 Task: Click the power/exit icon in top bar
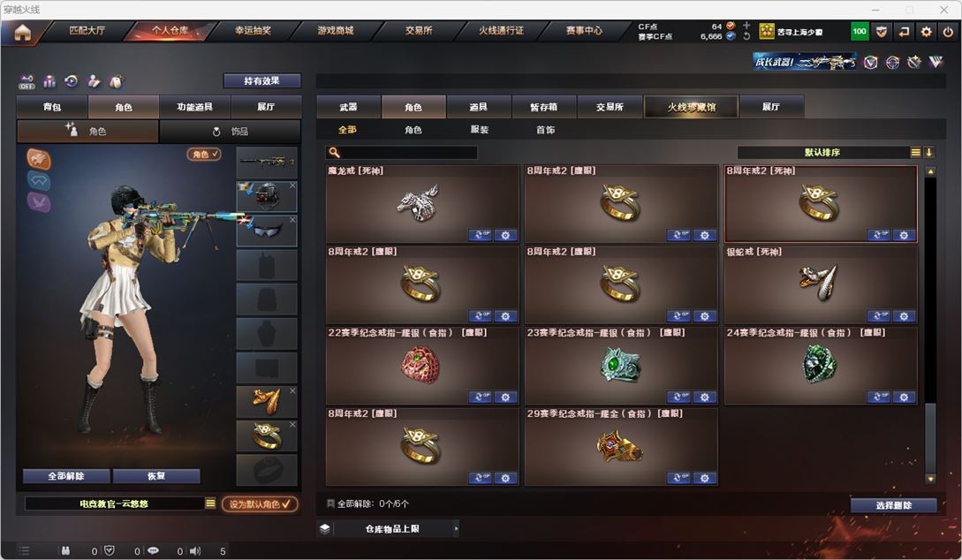coord(948,31)
